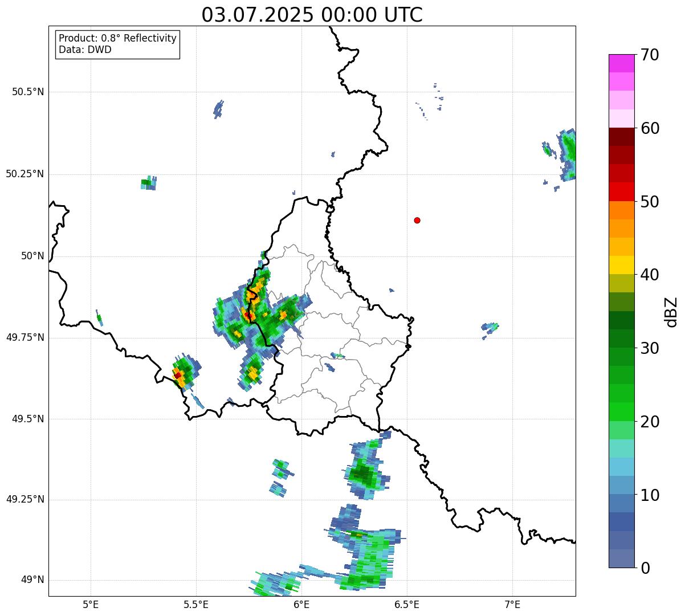Select the olive swatch just below the 40 dBZ tick
The width and height of the screenshot is (685, 616).
click(x=621, y=283)
